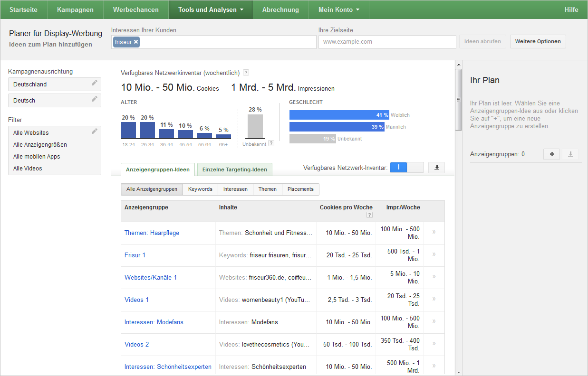Open help for Unbekannt age group
The height and width of the screenshot is (376, 588).
(x=271, y=143)
